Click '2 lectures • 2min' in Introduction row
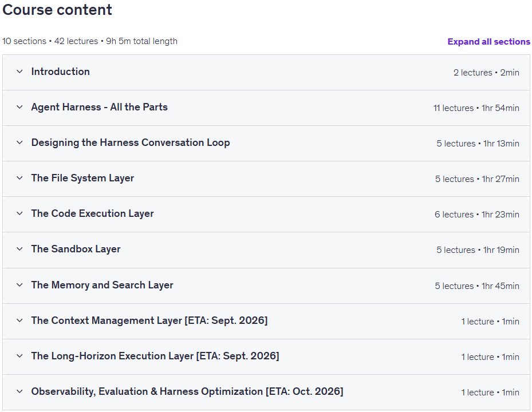Image resolution: width=532 pixels, height=412 pixels. click(x=486, y=73)
